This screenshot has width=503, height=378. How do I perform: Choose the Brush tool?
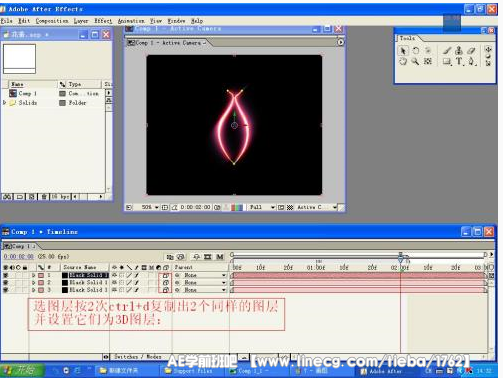tap(447, 51)
